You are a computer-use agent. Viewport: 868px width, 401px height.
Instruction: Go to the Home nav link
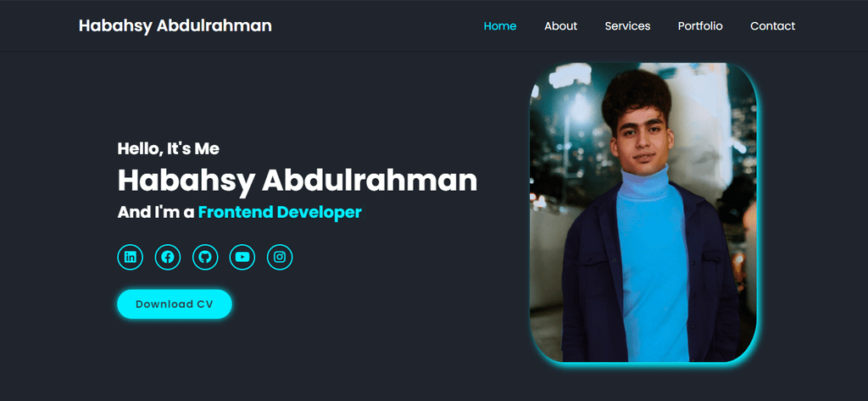[500, 26]
